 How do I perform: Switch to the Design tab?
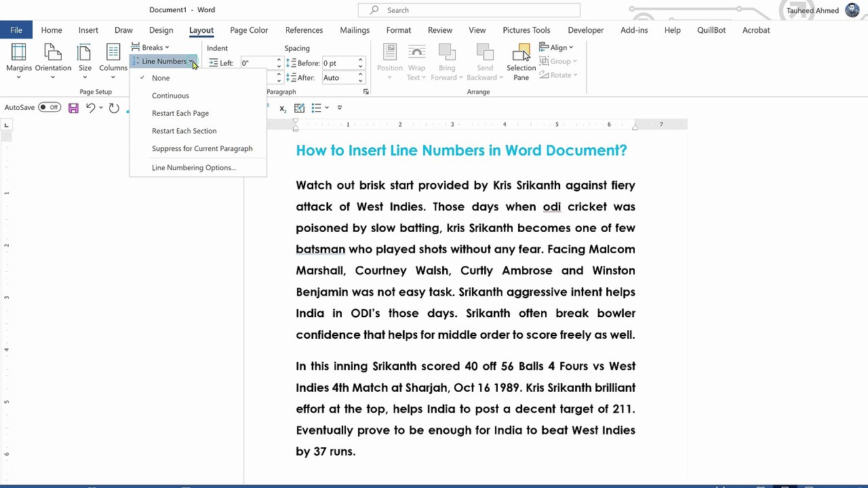[x=161, y=30]
